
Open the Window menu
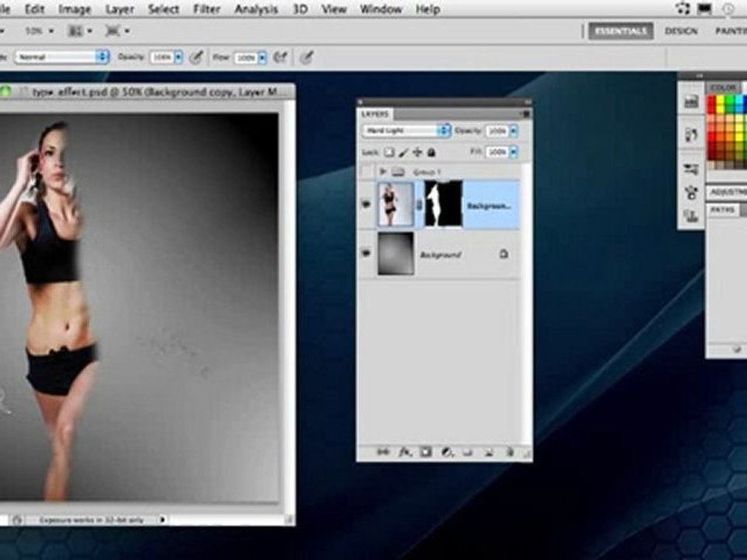pyautogui.click(x=381, y=9)
